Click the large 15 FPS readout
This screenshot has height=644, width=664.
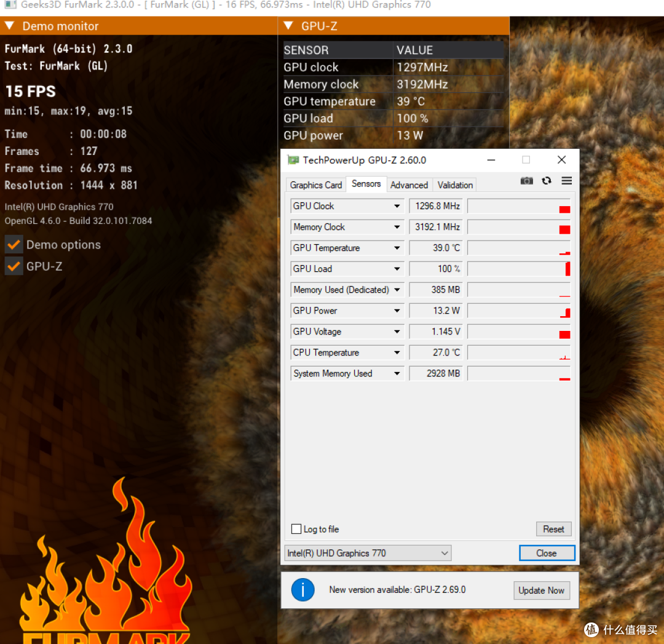(x=31, y=92)
